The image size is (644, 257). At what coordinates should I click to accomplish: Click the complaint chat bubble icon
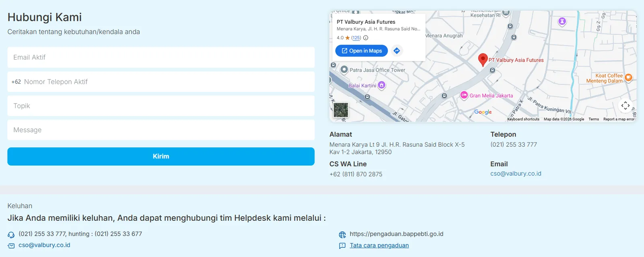(x=343, y=246)
